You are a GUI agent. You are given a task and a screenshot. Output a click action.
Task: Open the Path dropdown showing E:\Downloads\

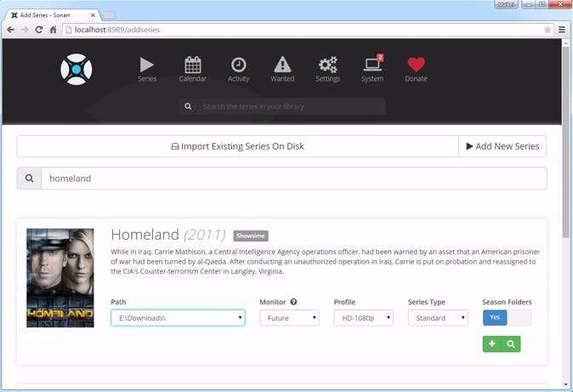point(178,318)
